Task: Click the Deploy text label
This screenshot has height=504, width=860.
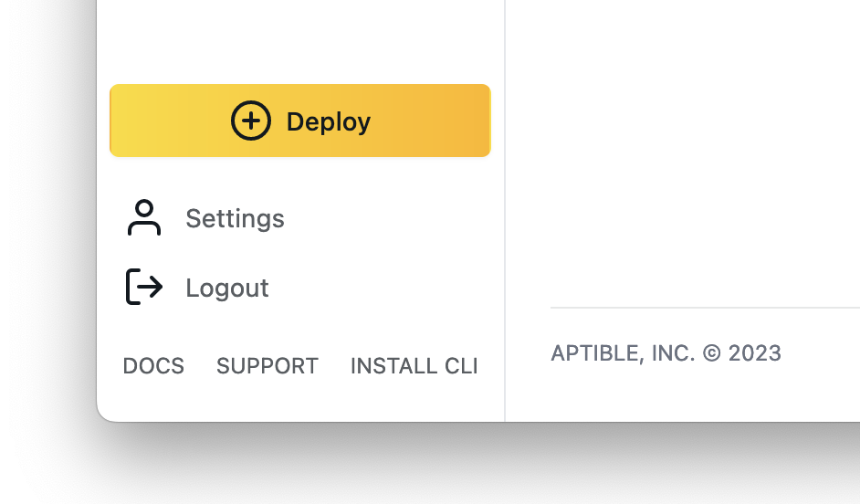Action: coord(329,121)
